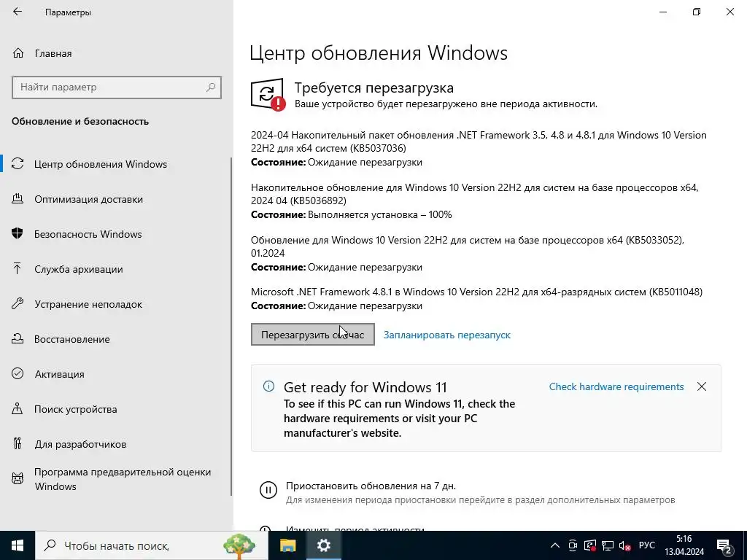This screenshot has width=747, height=560.
Task: Open File Explorer from the taskbar
Action: [x=287, y=545]
